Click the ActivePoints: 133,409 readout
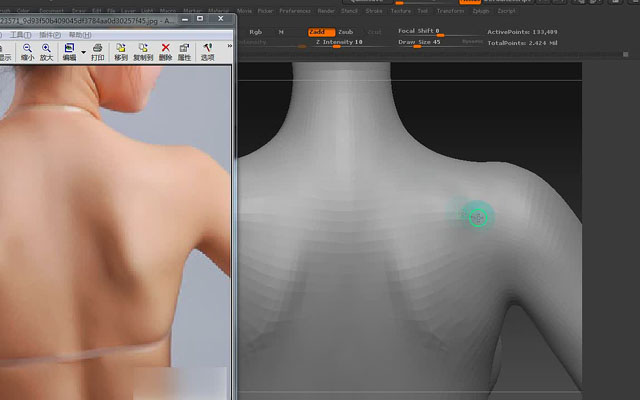The image size is (640, 400). point(522,32)
